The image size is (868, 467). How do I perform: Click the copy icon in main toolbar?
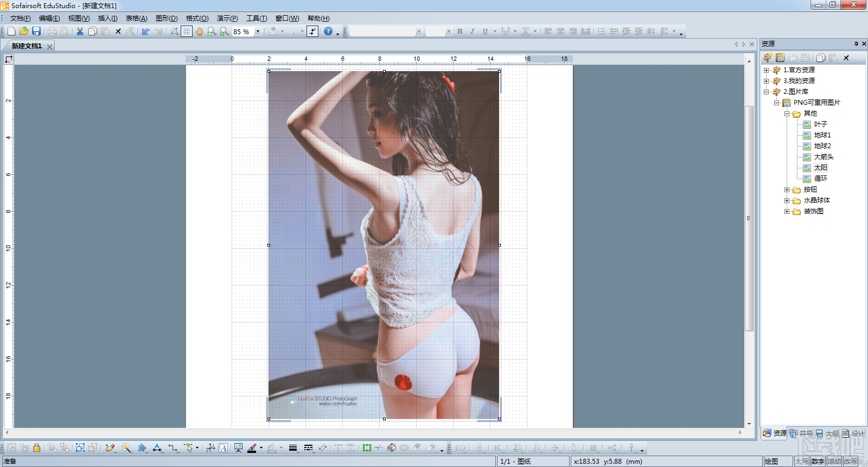93,31
